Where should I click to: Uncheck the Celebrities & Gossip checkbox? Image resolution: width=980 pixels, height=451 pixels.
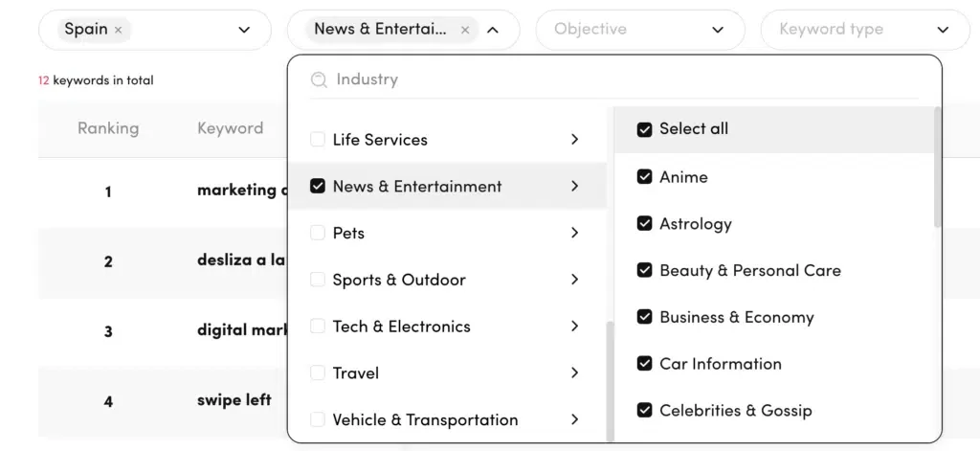pos(644,411)
